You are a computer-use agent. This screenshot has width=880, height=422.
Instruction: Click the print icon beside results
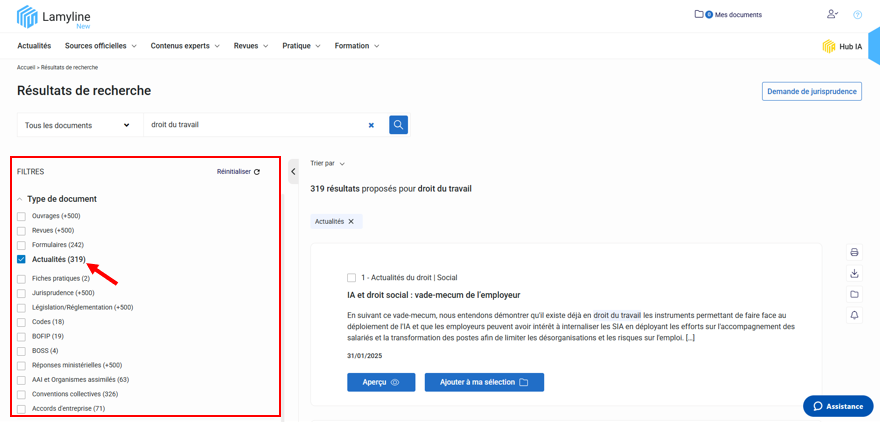854,252
